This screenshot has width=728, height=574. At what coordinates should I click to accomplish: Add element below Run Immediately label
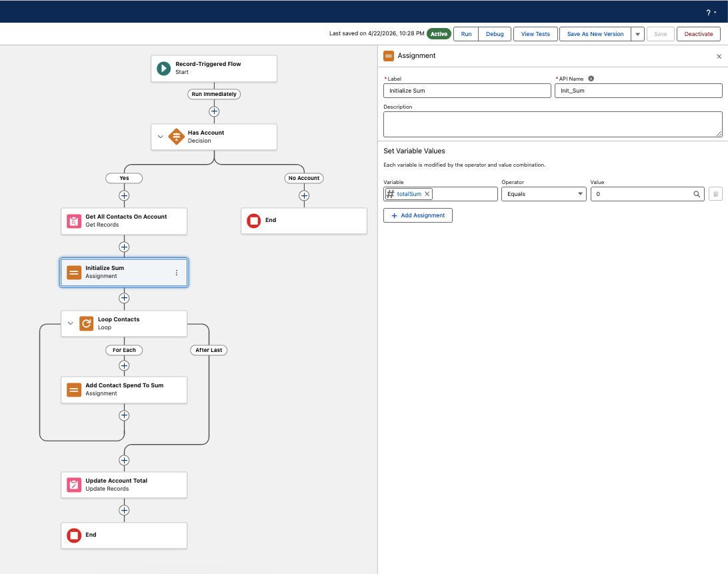214,111
